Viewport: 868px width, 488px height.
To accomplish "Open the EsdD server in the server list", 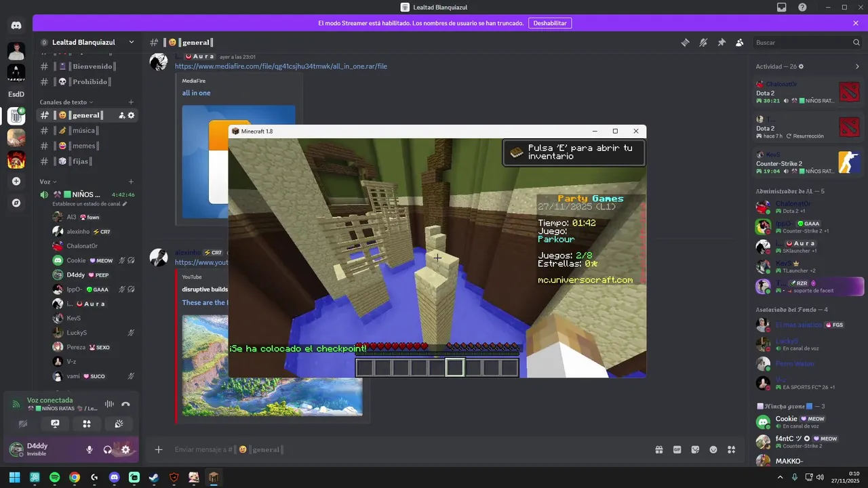I will click(16, 94).
